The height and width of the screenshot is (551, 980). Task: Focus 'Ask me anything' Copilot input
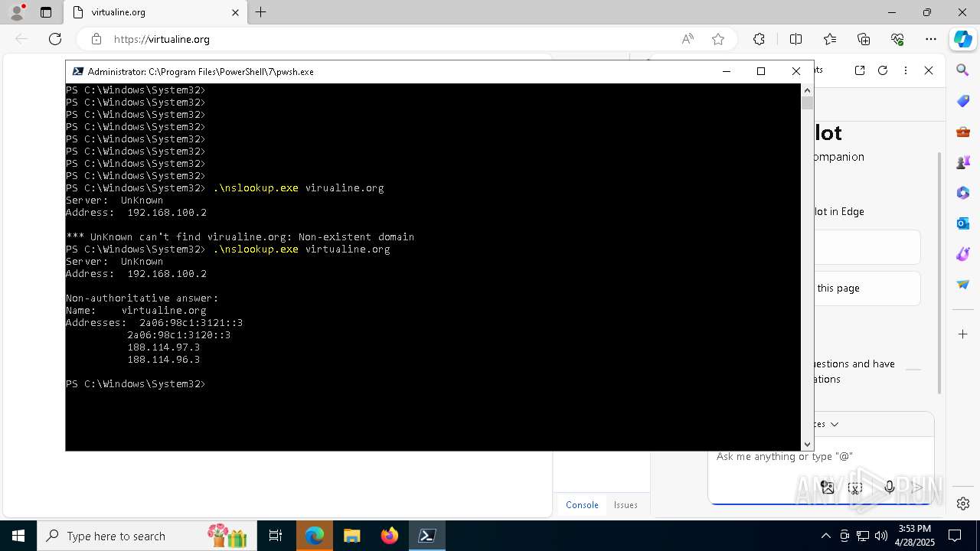(x=820, y=457)
